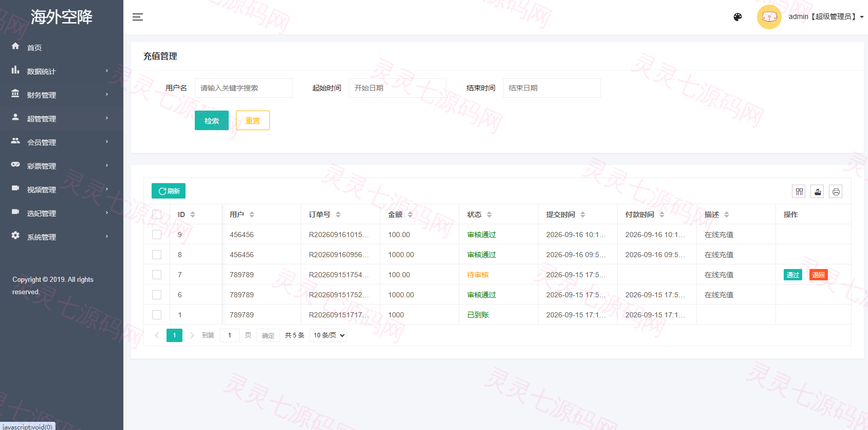Expand the 数据统计 sidebar menu
The width and height of the screenshot is (868, 430).
click(x=62, y=71)
